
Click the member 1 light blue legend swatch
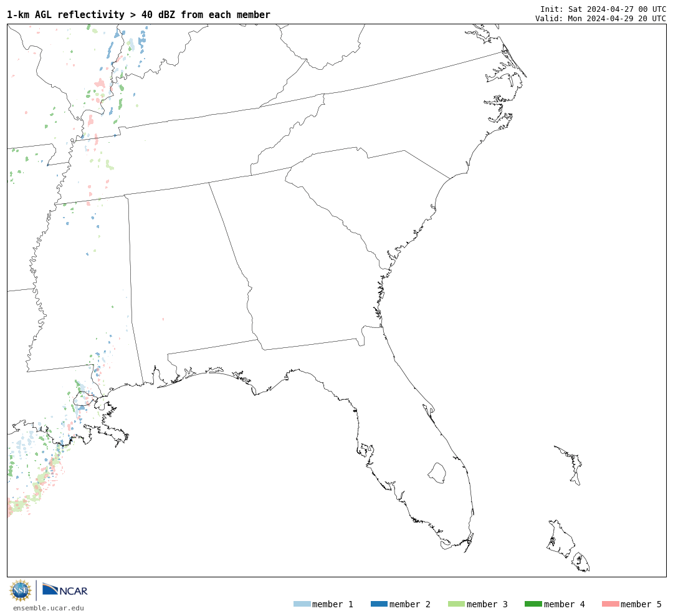(302, 604)
